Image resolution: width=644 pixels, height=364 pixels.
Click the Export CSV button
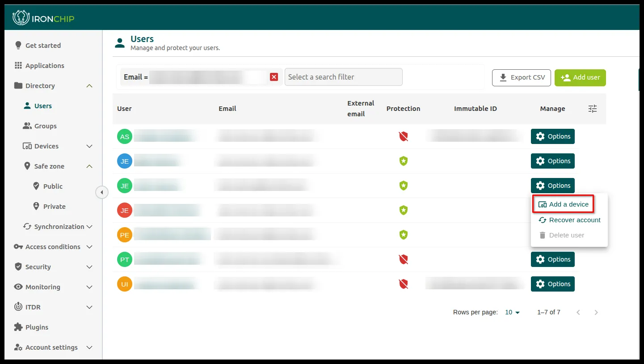522,77
